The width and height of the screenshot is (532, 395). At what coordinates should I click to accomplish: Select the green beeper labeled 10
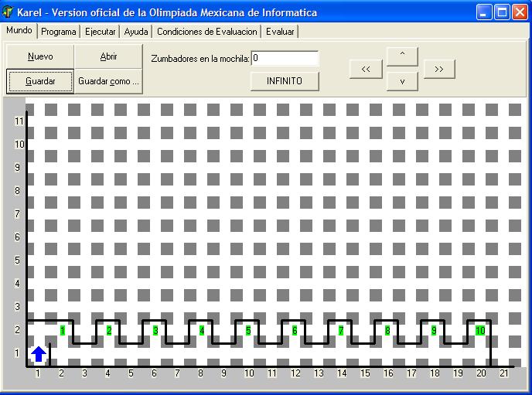pos(480,330)
